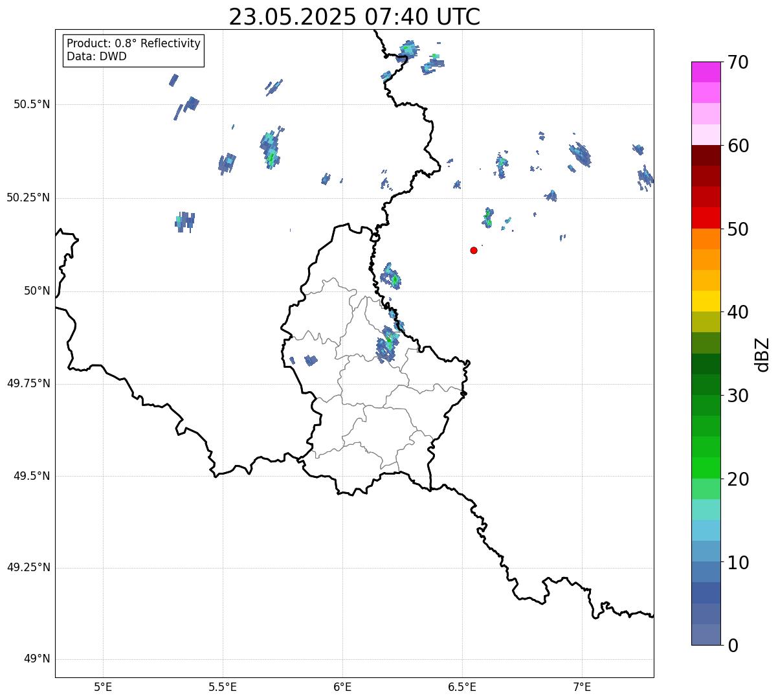The height and width of the screenshot is (700, 778).
Task: Click the Product: 0.8° Reflectivity label
Action: pyautogui.click(x=134, y=43)
